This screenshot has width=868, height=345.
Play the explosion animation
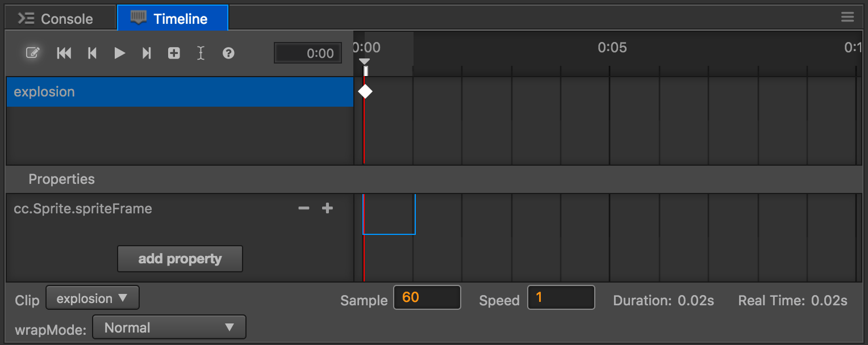[x=119, y=53]
